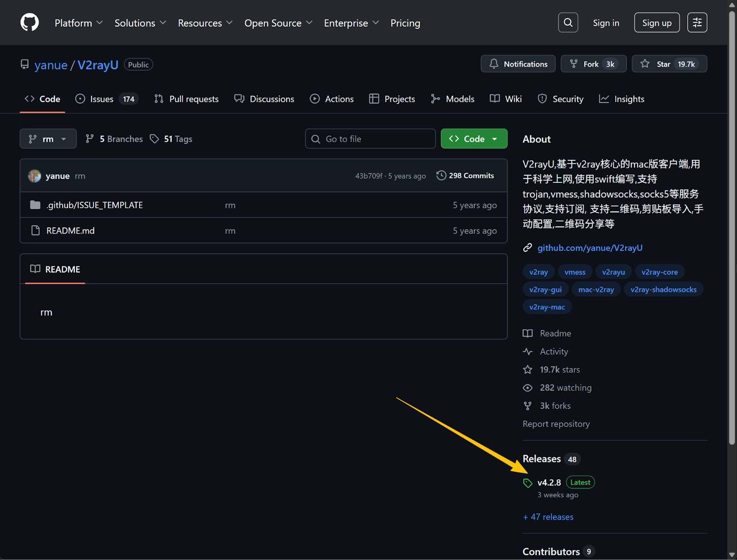Screen dimensions: 737x560
Task: Click the yanue user avatar
Action: click(35, 176)
